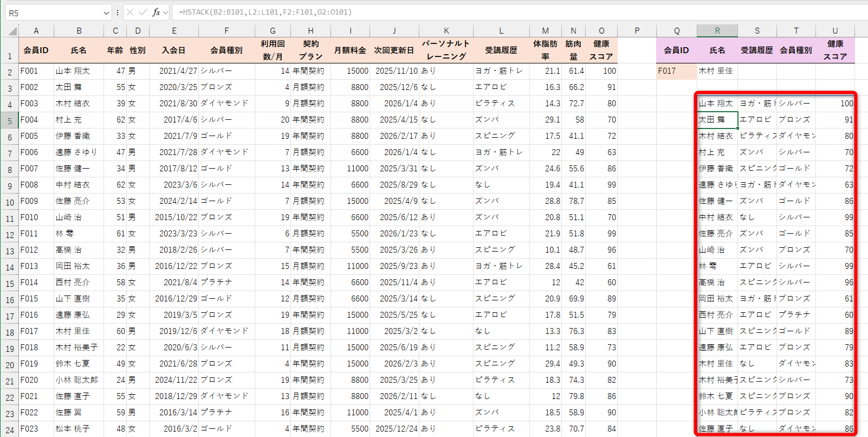Click the Cancel X icon in formula bar
The height and width of the screenshot is (437, 868).
click(130, 12)
